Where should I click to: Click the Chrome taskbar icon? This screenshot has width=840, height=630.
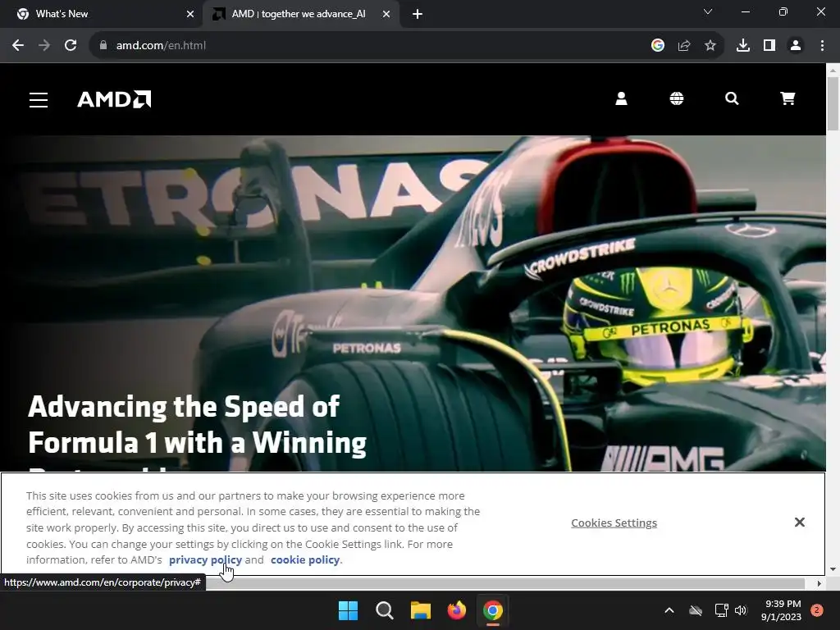[x=493, y=610]
